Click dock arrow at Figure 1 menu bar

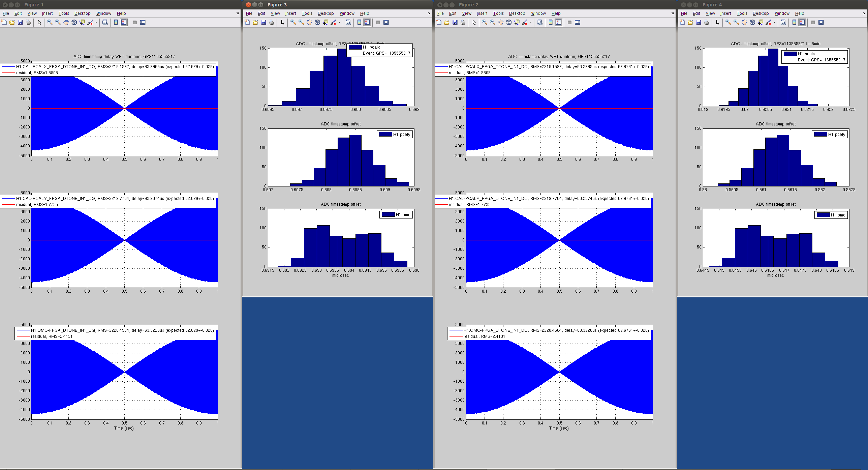pos(238,13)
